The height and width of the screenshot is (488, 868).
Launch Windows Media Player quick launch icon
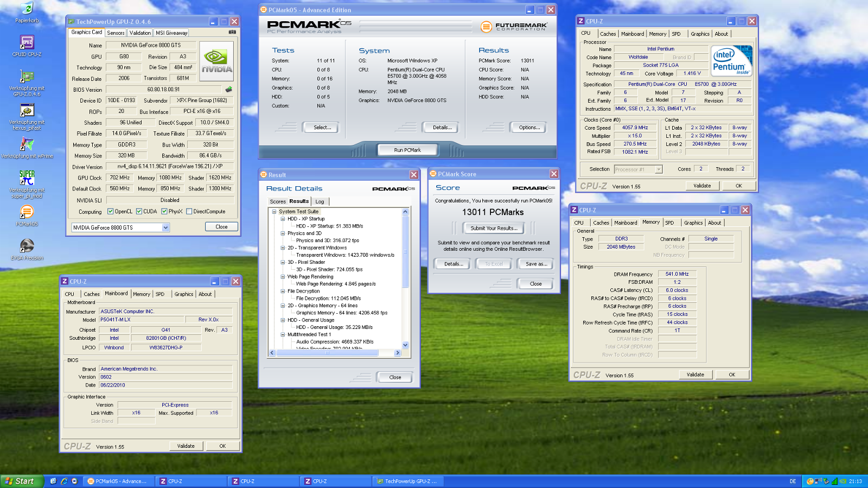(x=74, y=481)
